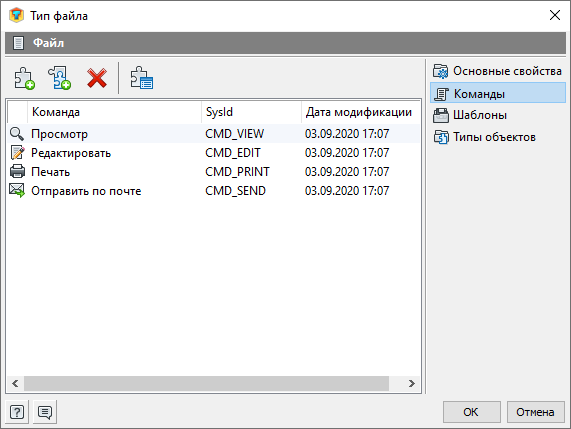Delete selected command with red X
The height and width of the screenshot is (429, 571).
97,78
